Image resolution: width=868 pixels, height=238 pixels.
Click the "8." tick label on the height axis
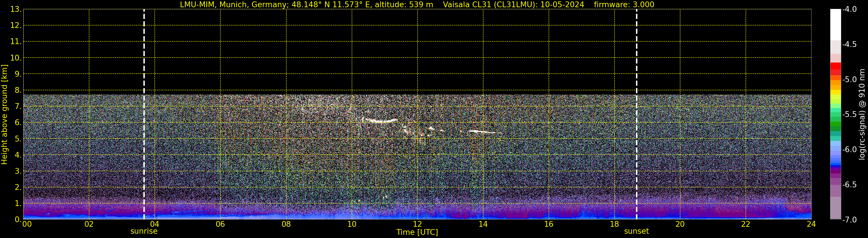click(x=18, y=90)
